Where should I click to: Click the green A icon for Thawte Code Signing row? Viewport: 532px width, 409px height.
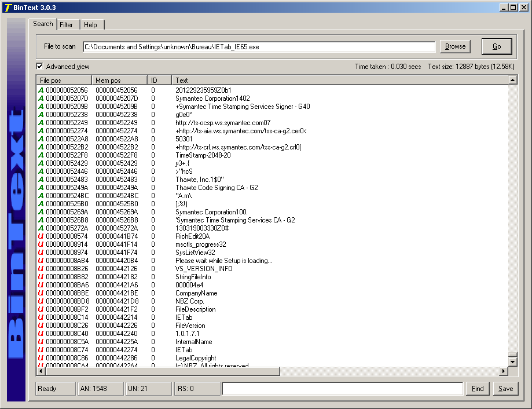[x=41, y=188]
